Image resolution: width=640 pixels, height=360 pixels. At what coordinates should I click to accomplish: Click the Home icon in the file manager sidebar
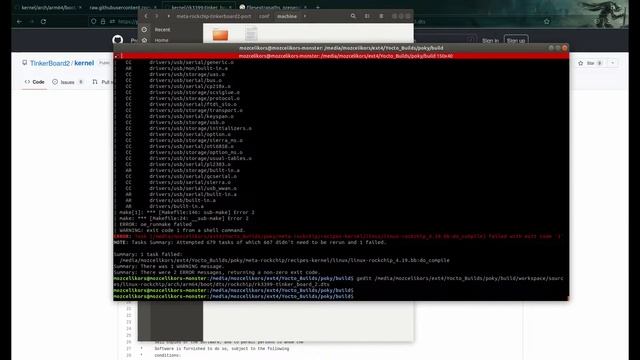pyautogui.click(x=144, y=40)
